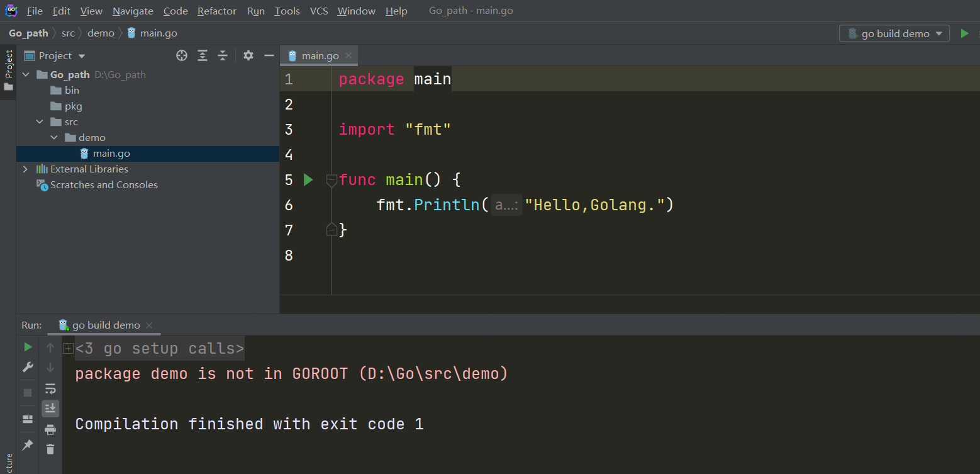The height and width of the screenshot is (474, 980).
Task: Expand the 3 go setup calls fold
Action: coord(68,349)
